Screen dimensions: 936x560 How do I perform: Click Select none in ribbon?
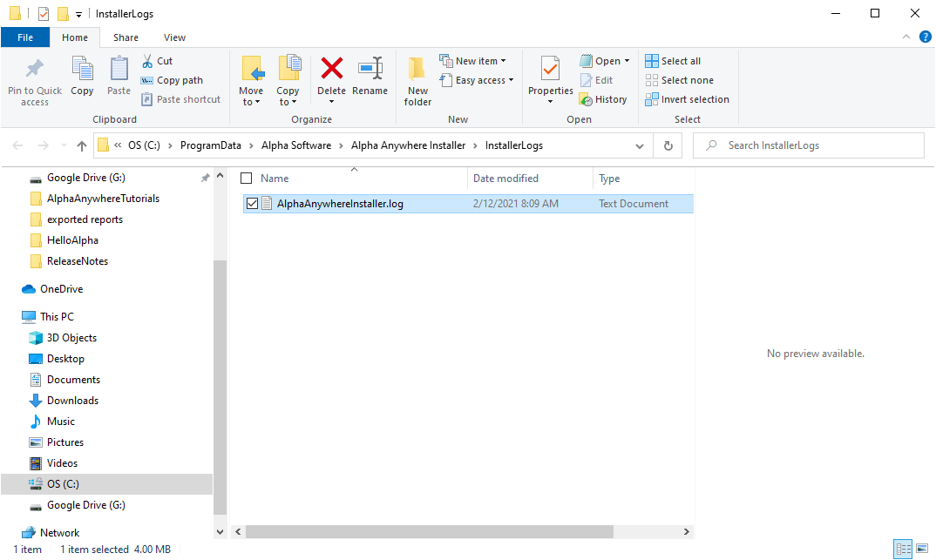pyautogui.click(x=679, y=80)
